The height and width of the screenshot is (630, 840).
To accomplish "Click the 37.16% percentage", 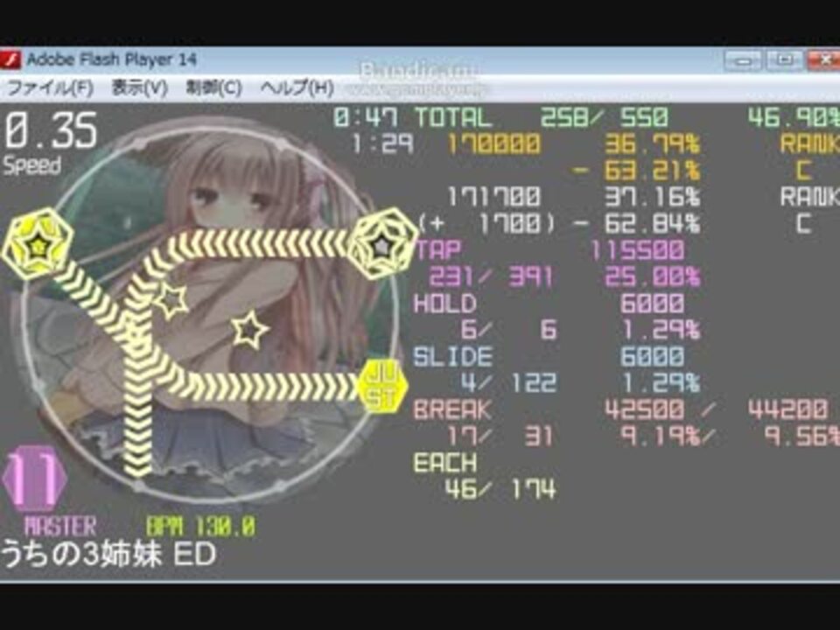I will pos(652,197).
